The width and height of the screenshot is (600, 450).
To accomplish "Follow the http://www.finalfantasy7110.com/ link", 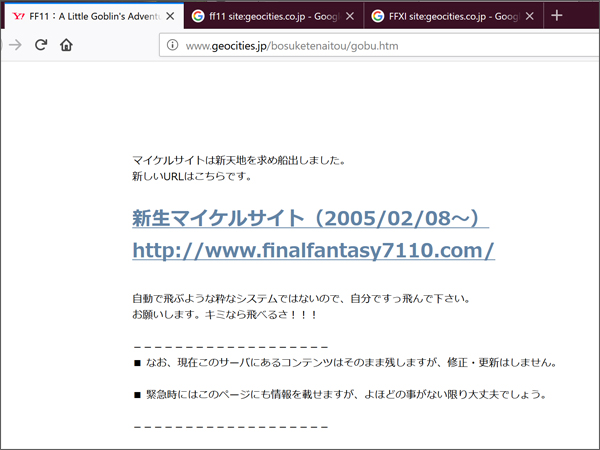I will [x=313, y=251].
